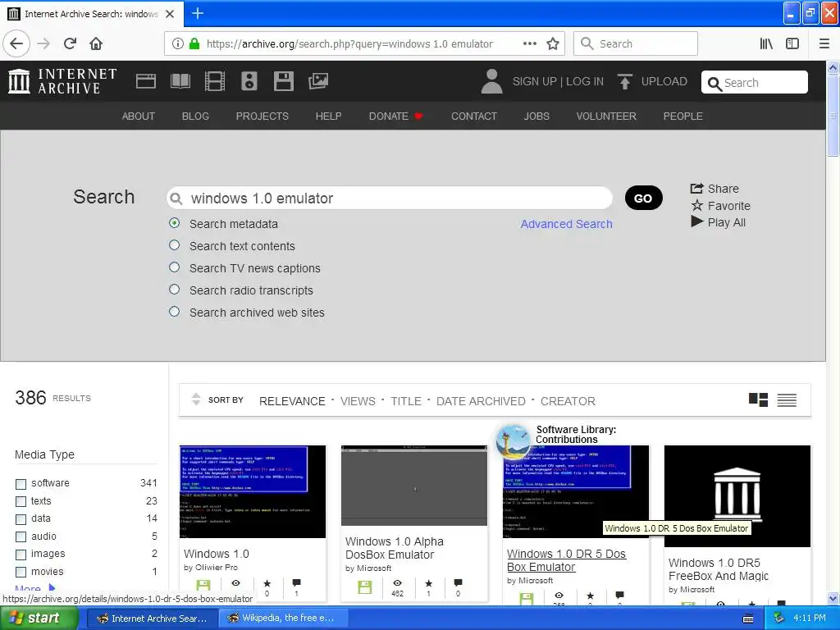Show site information icon in address bar
The image size is (840, 630).
(178, 43)
